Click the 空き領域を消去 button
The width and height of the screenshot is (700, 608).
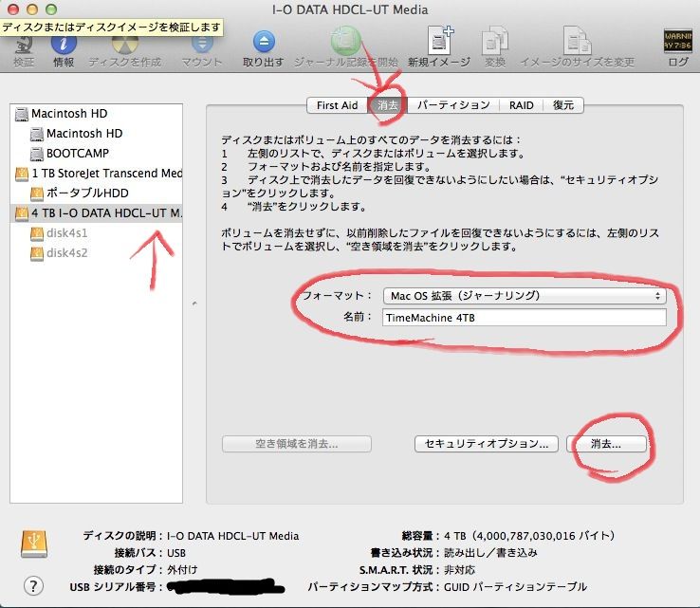tap(297, 444)
